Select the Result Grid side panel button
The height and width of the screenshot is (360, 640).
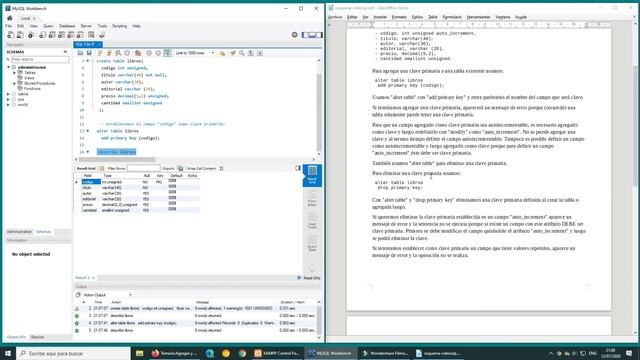(312, 176)
